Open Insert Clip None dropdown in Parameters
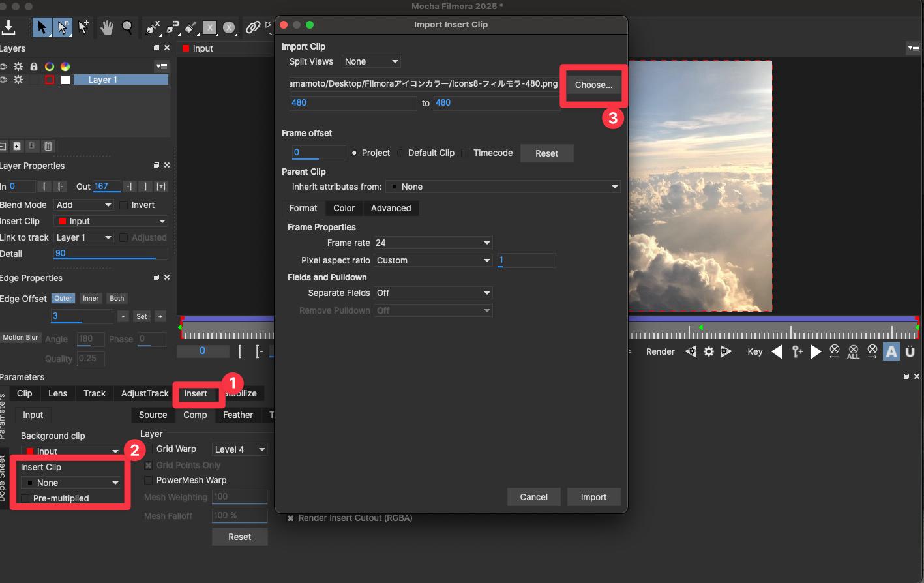 (71, 483)
